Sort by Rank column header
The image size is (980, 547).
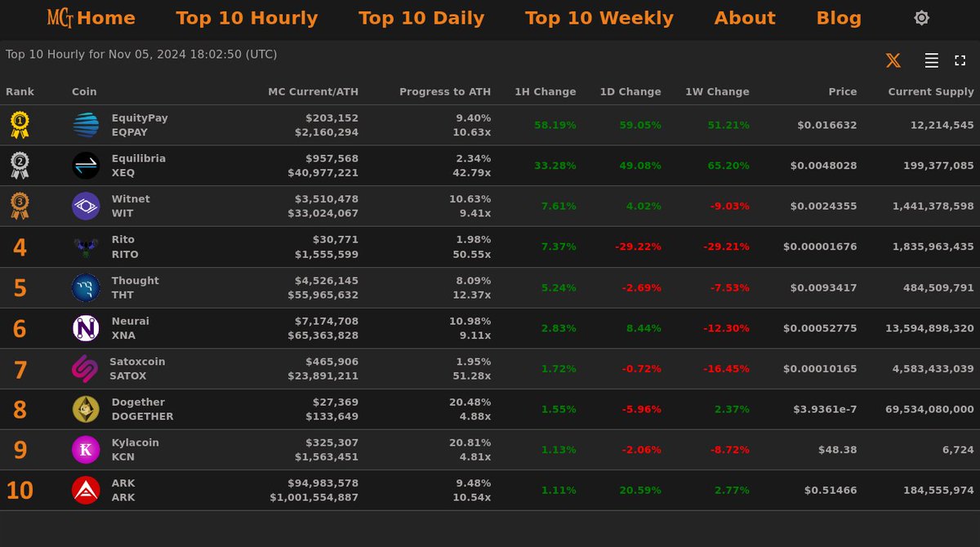pos(20,92)
